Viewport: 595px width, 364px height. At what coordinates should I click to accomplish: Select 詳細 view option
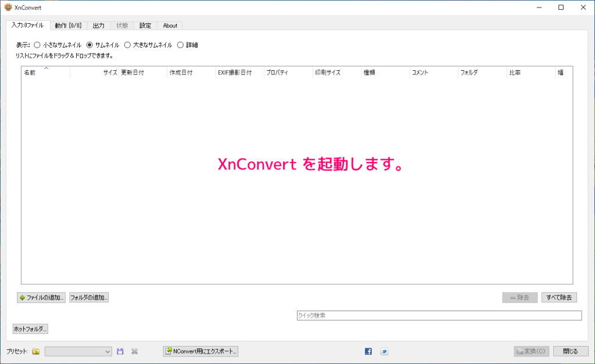188,45
